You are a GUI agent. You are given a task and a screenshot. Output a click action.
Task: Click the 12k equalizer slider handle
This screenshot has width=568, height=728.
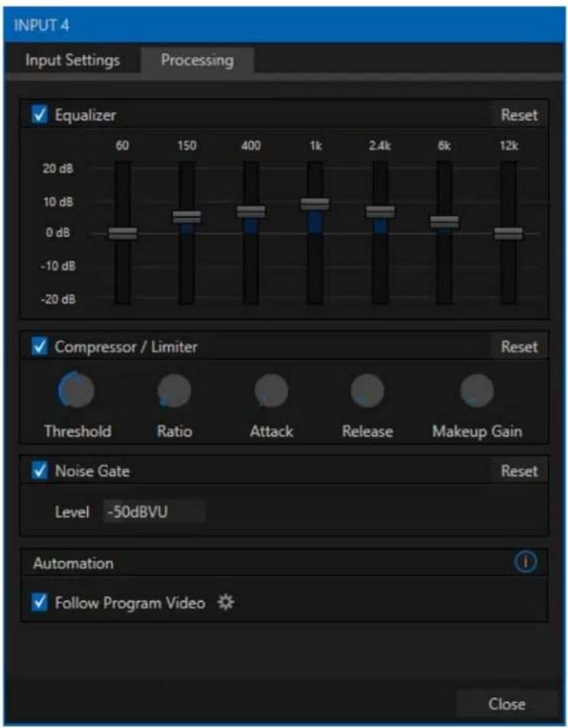pos(508,233)
